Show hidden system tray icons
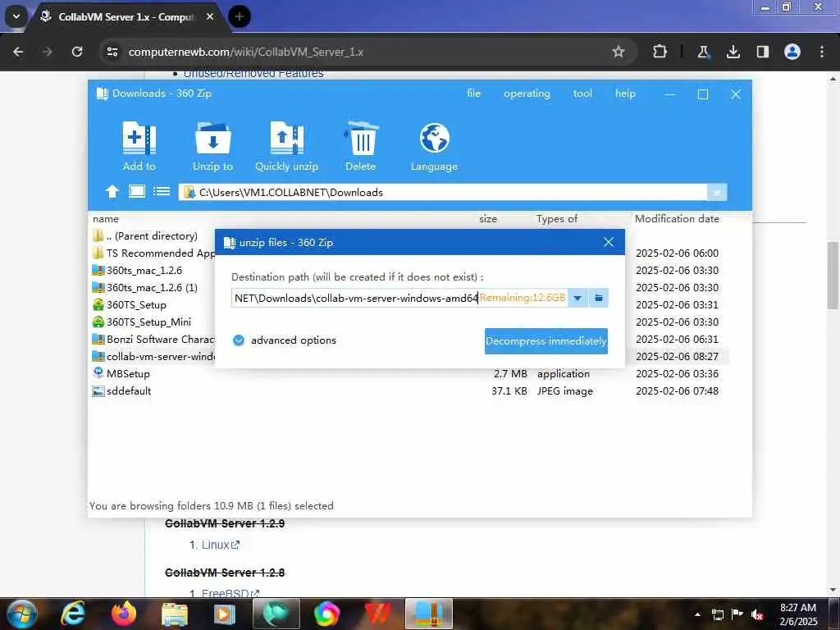The width and height of the screenshot is (840, 630). [697, 614]
